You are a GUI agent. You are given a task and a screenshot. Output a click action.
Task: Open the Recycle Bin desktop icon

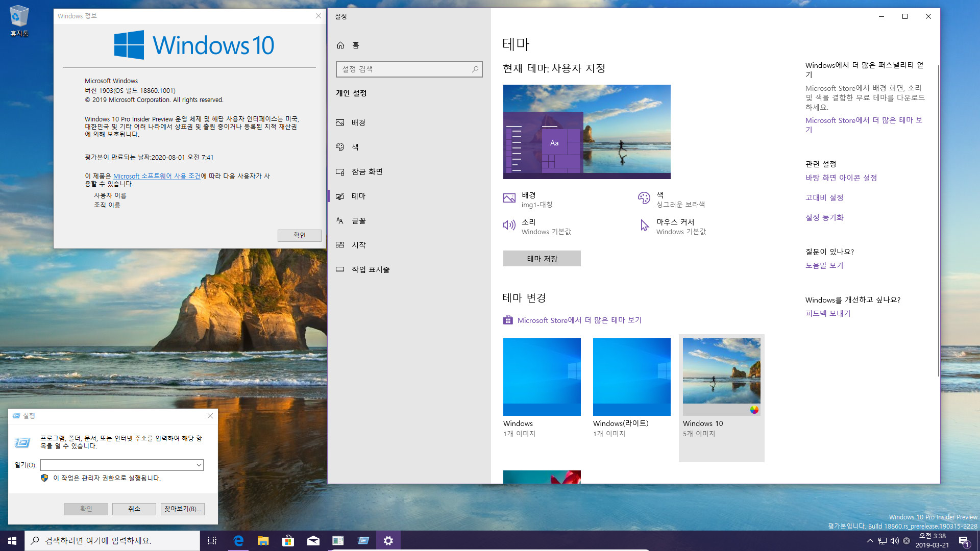(x=19, y=21)
